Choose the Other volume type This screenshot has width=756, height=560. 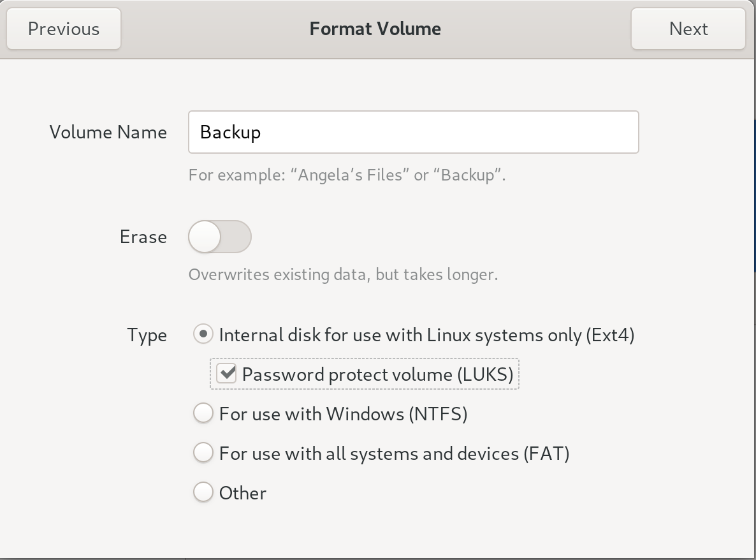[203, 492]
